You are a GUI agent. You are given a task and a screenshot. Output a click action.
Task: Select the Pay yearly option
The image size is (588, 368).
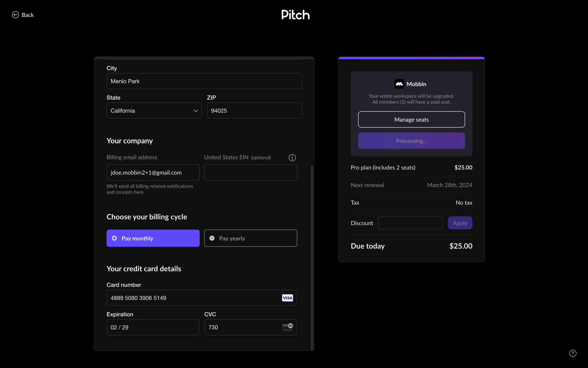click(250, 238)
